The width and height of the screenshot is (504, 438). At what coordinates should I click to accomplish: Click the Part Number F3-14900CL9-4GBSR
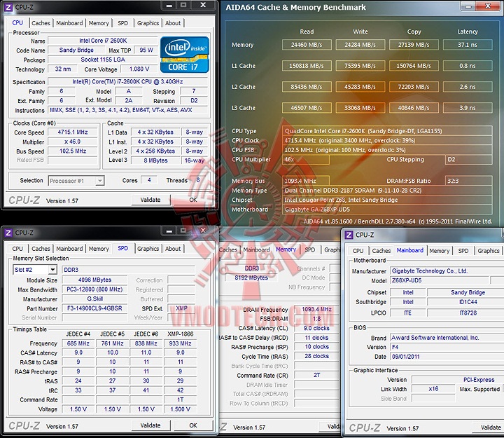pos(94,308)
